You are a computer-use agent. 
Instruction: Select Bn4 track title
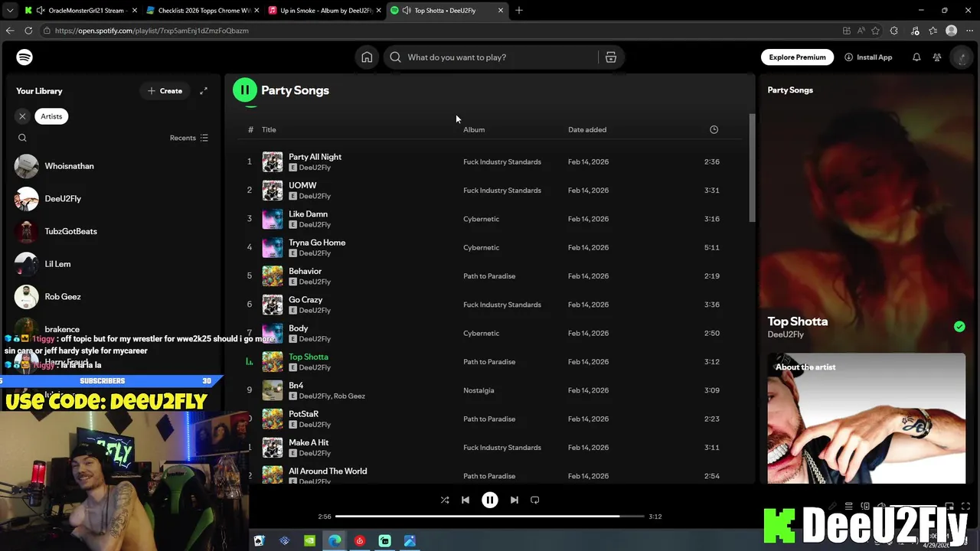pyautogui.click(x=296, y=386)
